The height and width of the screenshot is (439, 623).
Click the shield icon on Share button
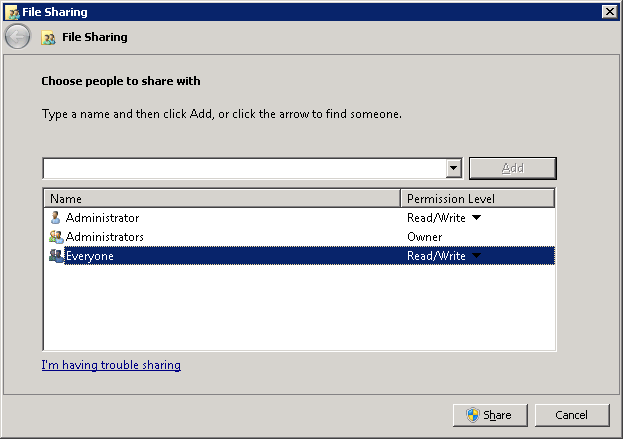pos(473,415)
